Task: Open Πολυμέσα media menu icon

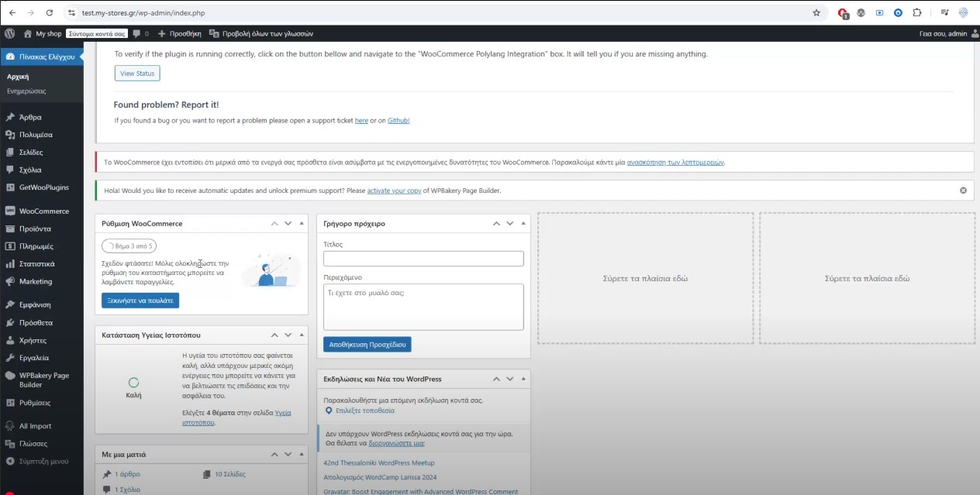Action: click(9, 135)
